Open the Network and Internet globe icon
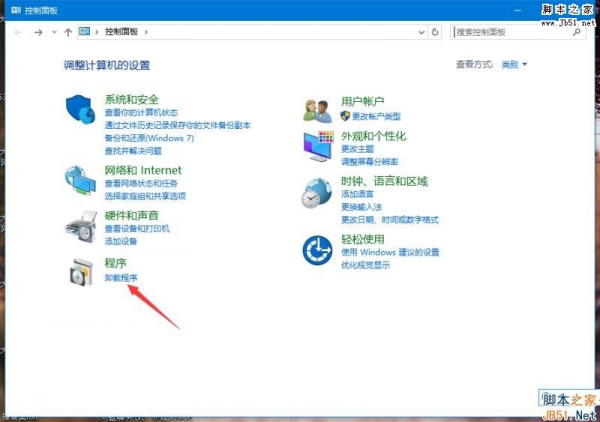Viewport: 600px width, 422px height. tap(80, 180)
